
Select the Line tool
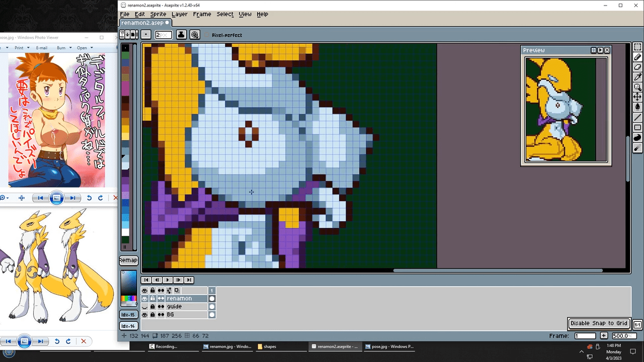click(x=637, y=118)
